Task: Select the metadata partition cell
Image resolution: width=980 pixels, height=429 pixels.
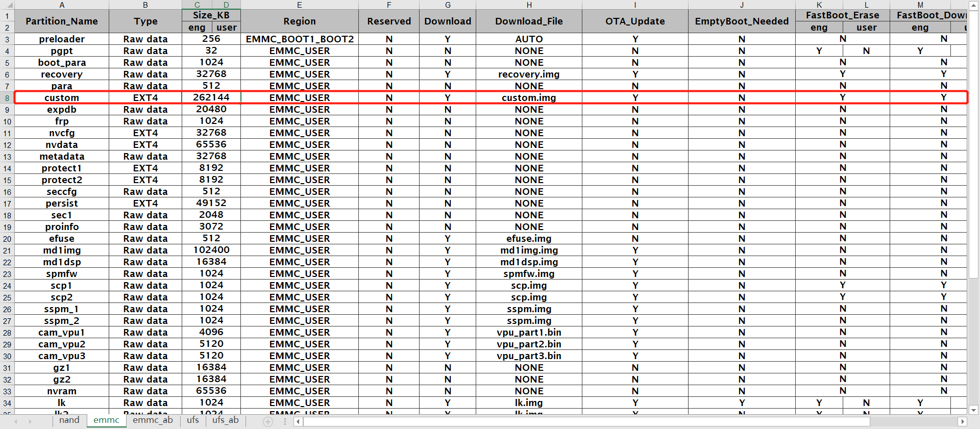Action: tap(62, 157)
